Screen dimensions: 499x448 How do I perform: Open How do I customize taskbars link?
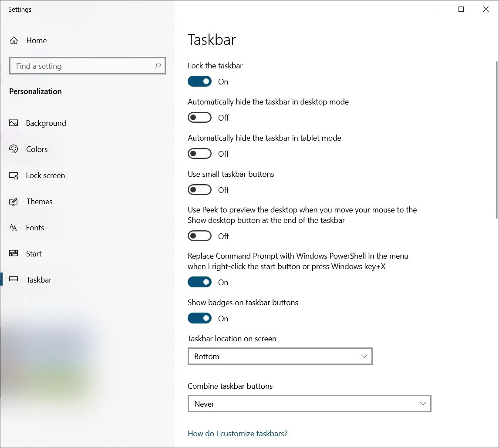point(237,433)
